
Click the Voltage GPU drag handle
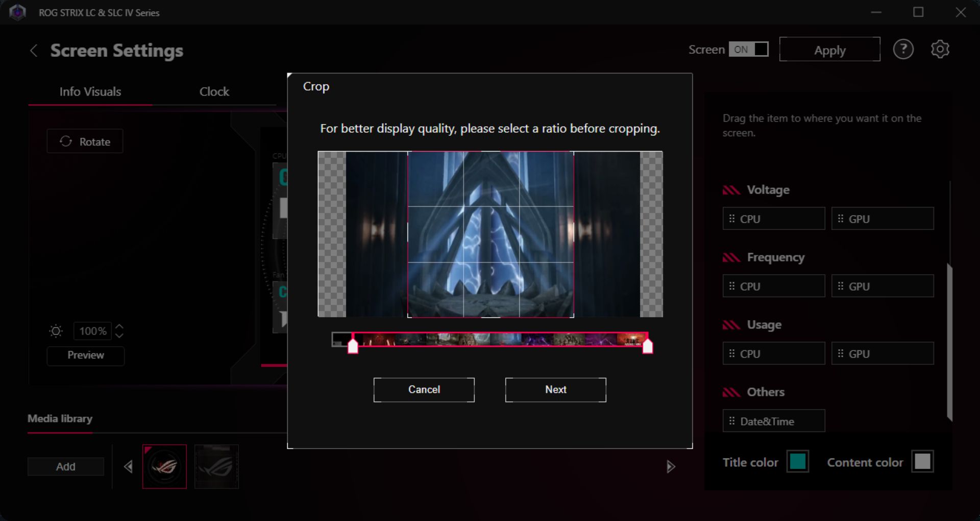click(x=841, y=219)
